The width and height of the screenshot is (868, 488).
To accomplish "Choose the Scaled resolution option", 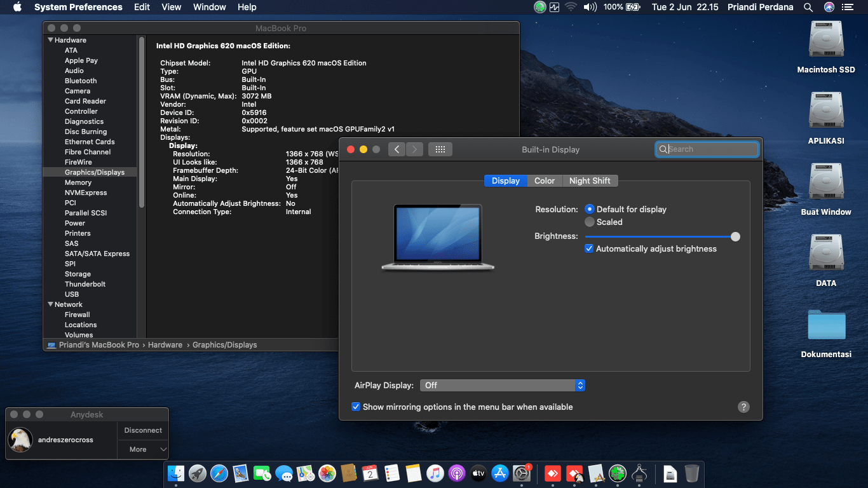I will click(590, 222).
